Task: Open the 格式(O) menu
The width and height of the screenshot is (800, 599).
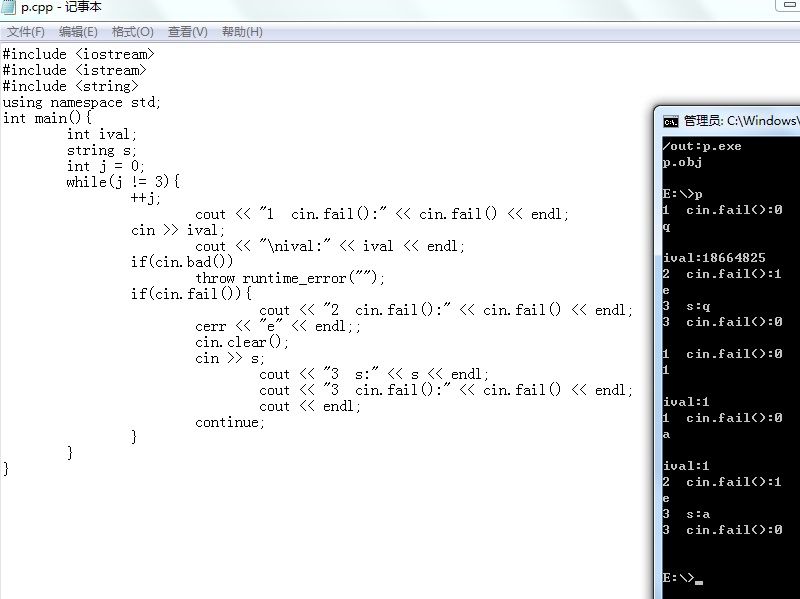Action: pyautogui.click(x=133, y=32)
